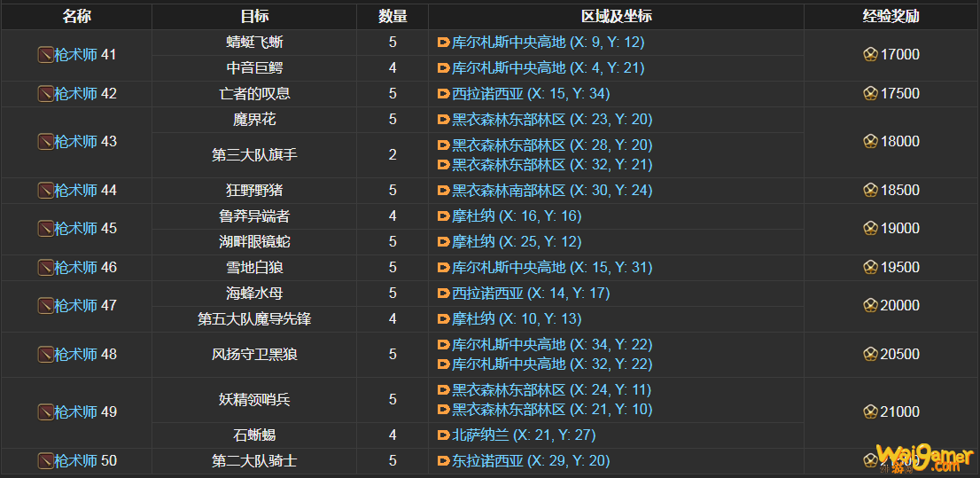Click the 数量 column header
Image resolution: width=980 pixels, height=478 pixels.
click(393, 17)
